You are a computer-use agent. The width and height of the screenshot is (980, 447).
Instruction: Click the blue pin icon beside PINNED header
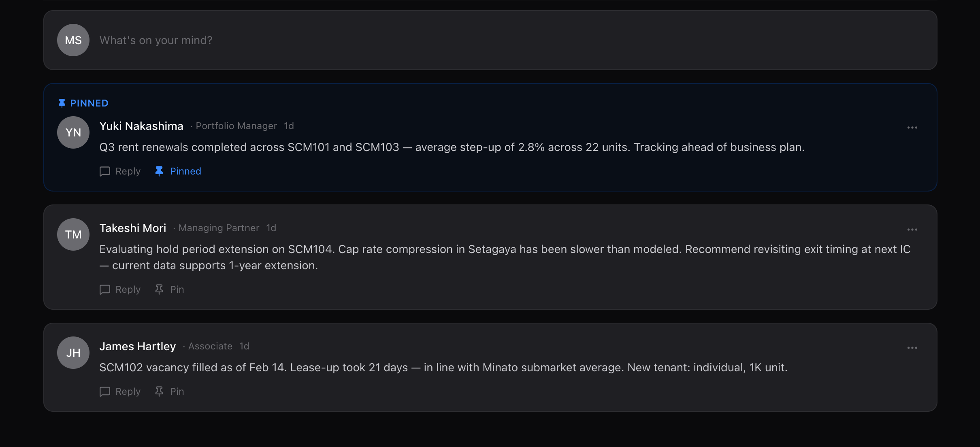pos(62,103)
